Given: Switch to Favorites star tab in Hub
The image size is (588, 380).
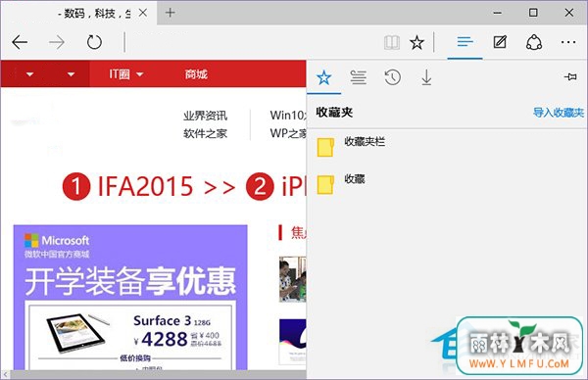Looking at the screenshot, I should coord(323,78).
